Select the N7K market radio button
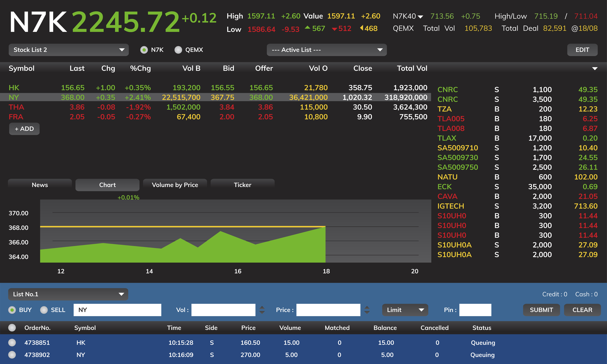 point(144,50)
